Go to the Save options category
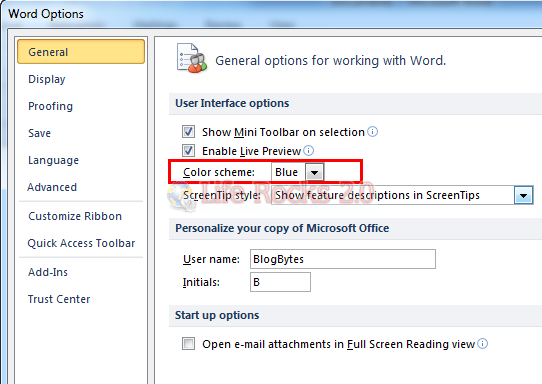 coord(39,133)
